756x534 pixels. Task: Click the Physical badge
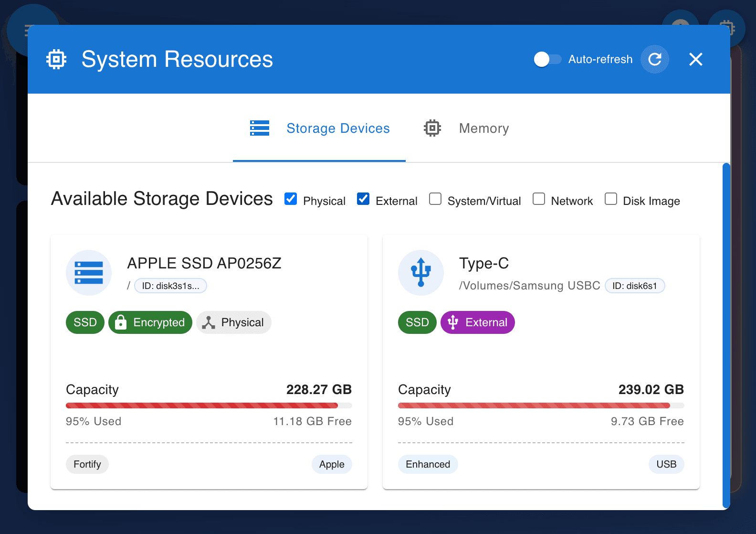tap(234, 322)
